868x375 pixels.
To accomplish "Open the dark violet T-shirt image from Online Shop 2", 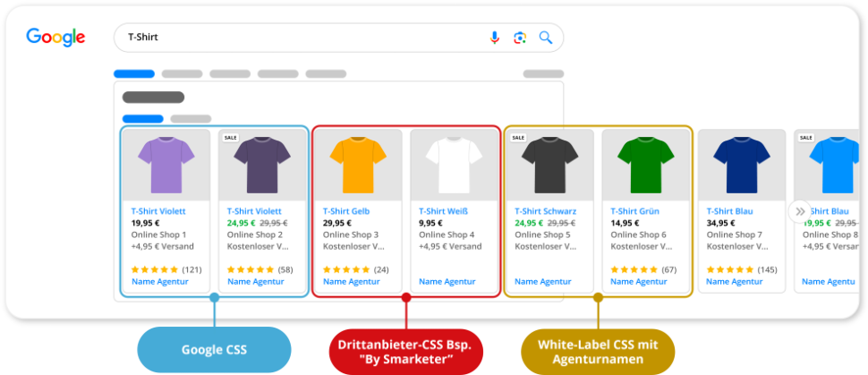I will (x=262, y=165).
